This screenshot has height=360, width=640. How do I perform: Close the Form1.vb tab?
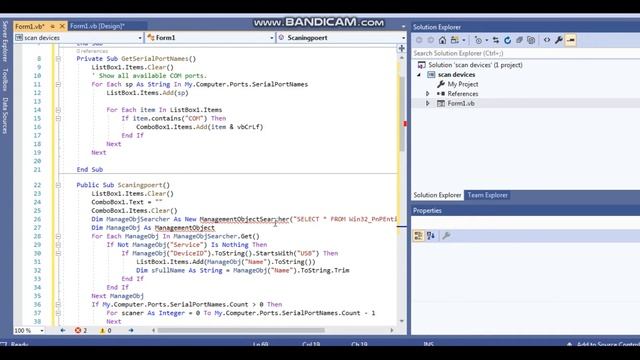coord(62,26)
